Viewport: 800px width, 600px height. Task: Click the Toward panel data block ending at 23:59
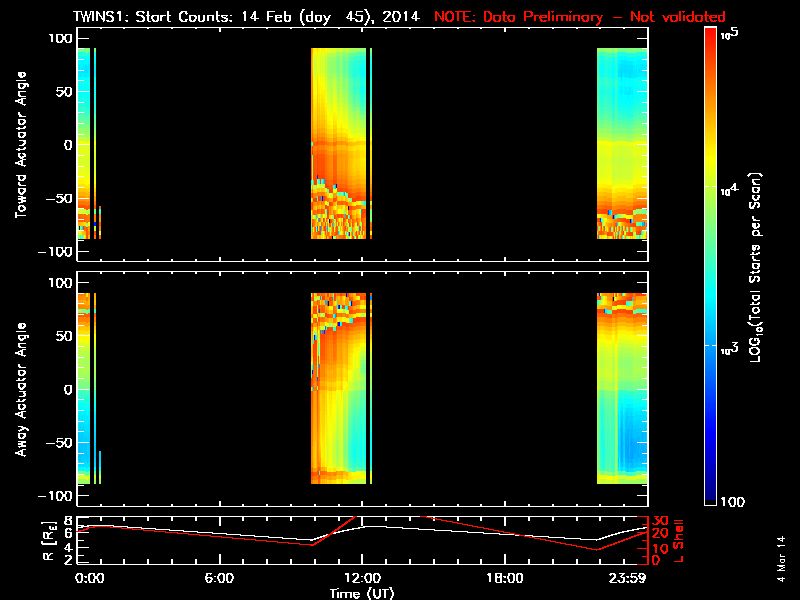point(622,143)
